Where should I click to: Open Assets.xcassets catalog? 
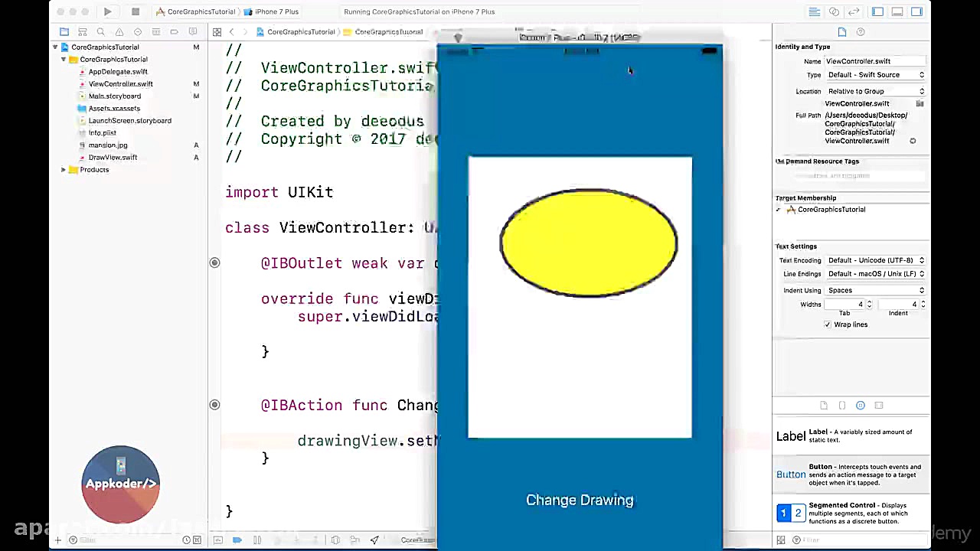pyautogui.click(x=114, y=108)
